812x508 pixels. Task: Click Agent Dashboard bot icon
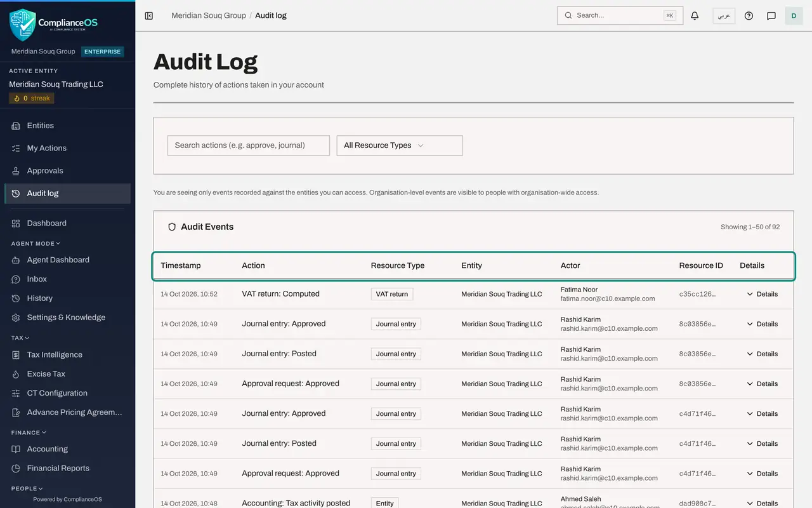tap(16, 260)
